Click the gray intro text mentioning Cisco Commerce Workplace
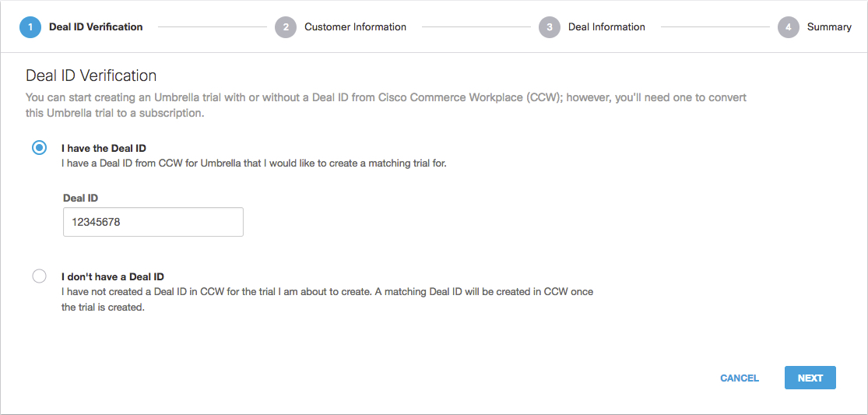This screenshot has height=415, width=868. 386,105
